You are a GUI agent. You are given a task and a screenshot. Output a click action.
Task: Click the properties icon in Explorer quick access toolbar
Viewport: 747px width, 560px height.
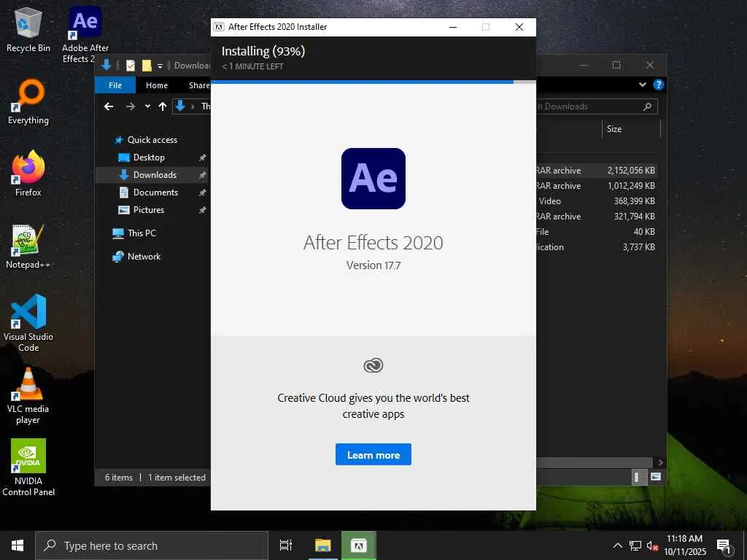[x=130, y=65]
